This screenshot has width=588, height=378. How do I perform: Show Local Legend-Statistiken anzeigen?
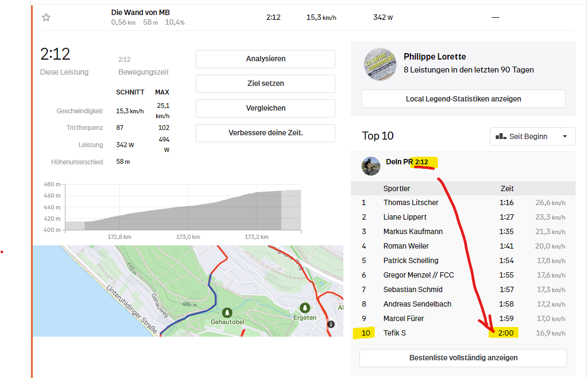tap(463, 99)
